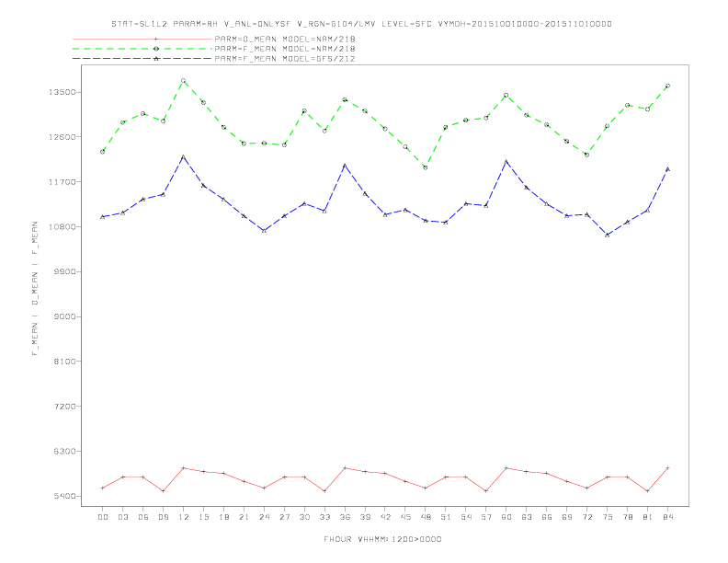
Task: Click the y-axis tick label 11700
Action: pyautogui.click(x=63, y=181)
